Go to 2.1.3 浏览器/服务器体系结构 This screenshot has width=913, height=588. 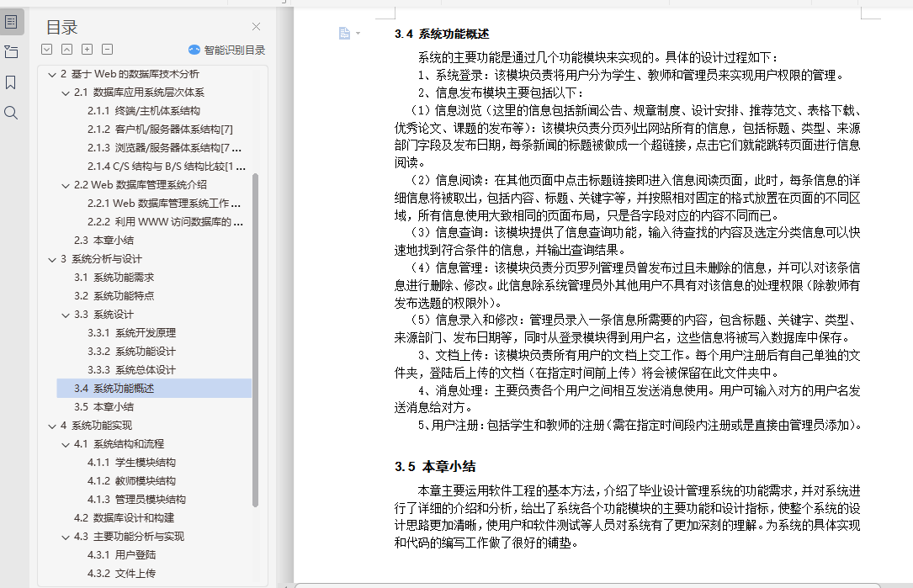click(164, 148)
